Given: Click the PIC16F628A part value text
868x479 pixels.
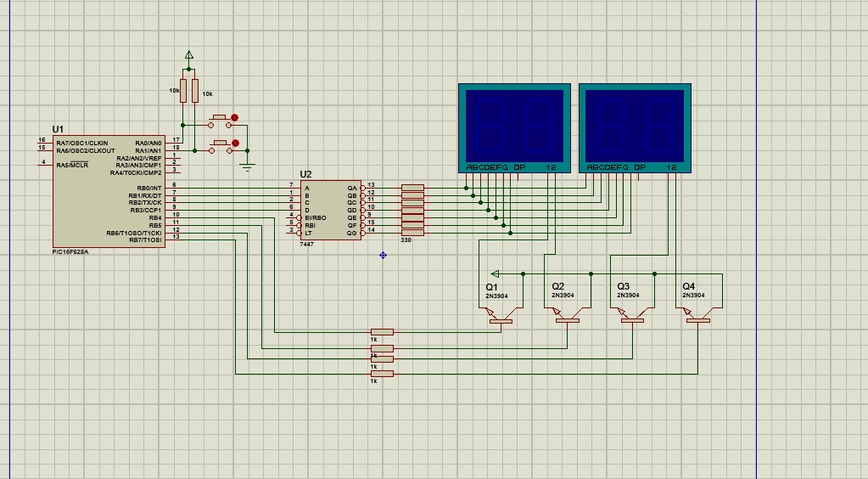Looking at the screenshot, I should pos(70,251).
